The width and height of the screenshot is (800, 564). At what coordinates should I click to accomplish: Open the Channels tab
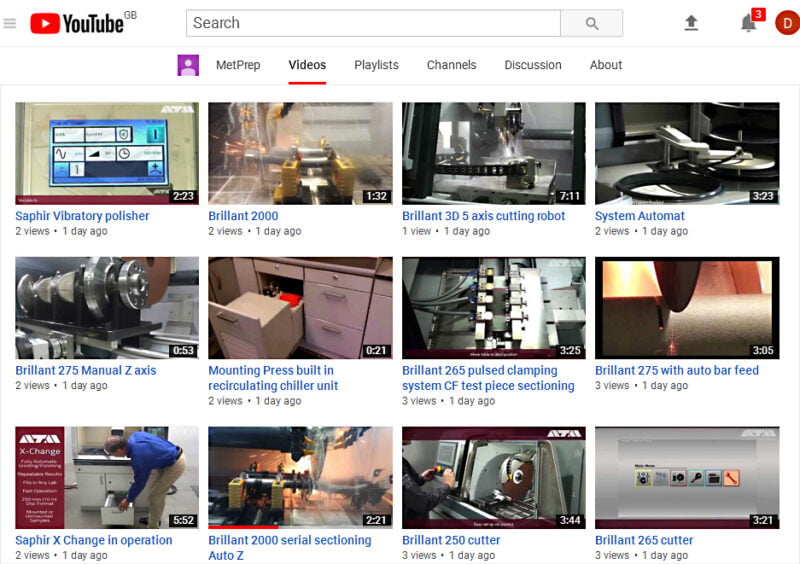tap(452, 65)
